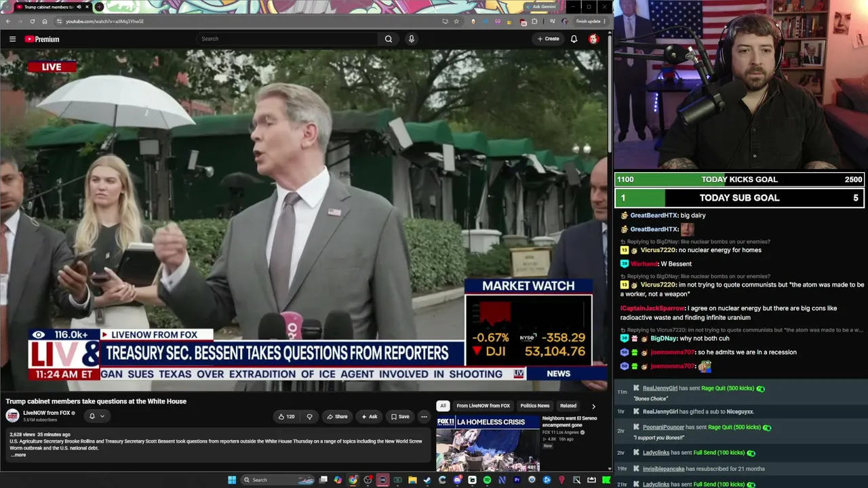Close the Trump cabinet members tab
Image resolution: width=868 pixels, height=488 pixels.
(x=87, y=7)
